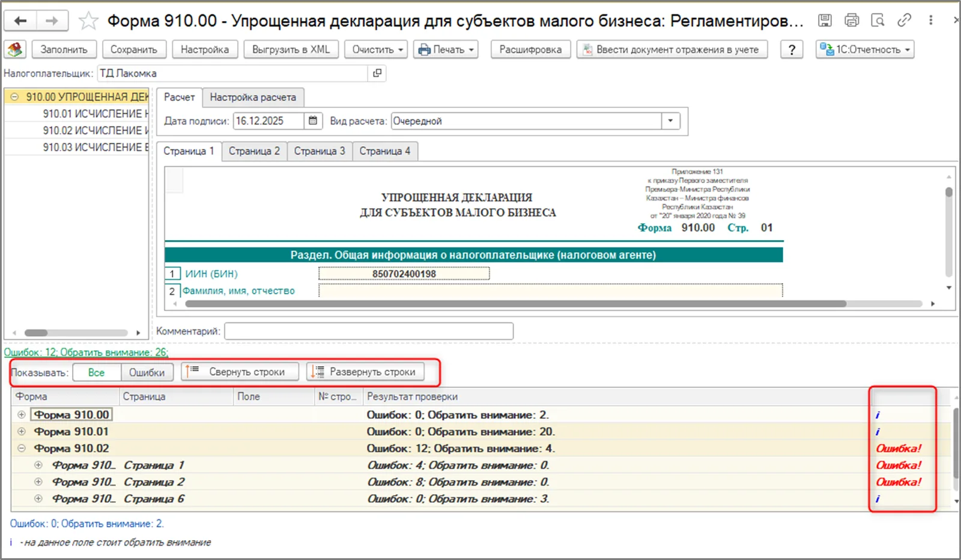This screenshot has height=560, width=961.
Task: Open the Вид расчета dropdown list
Action: pyautogui.click(x=670, y=121)
